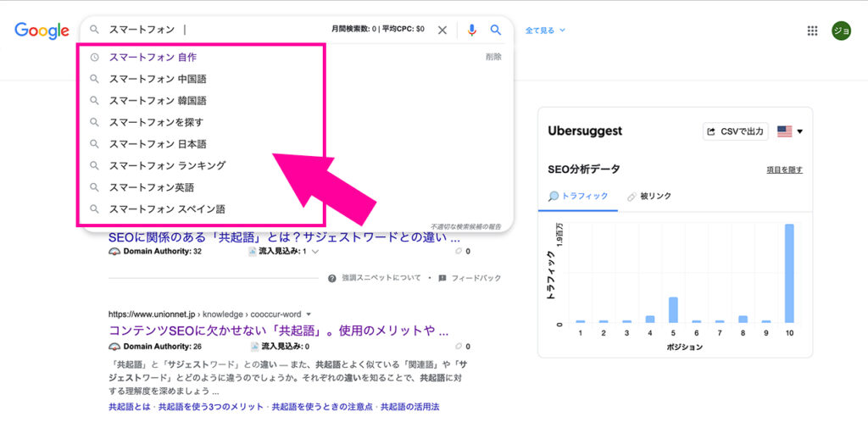The height and width of the screenshot is (428, 868).
Task: Click 削除 to remove history suggestion
Action: tap(493, 57)
